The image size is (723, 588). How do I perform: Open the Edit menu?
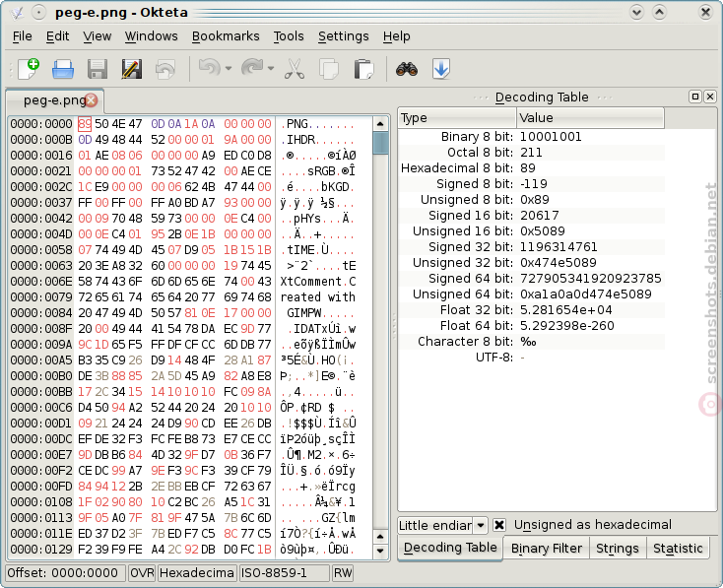coord(58,36)
